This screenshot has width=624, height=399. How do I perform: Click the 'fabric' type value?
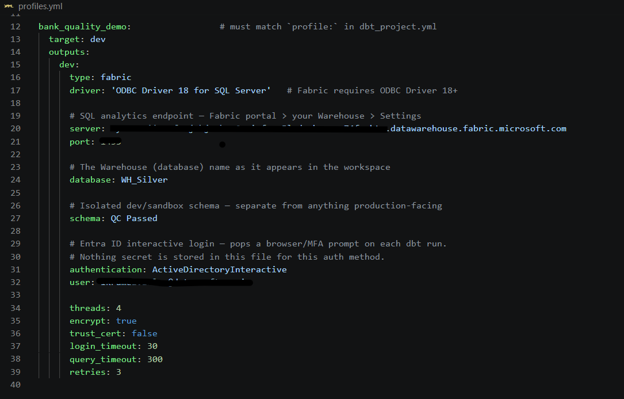(x=116, y=77)
